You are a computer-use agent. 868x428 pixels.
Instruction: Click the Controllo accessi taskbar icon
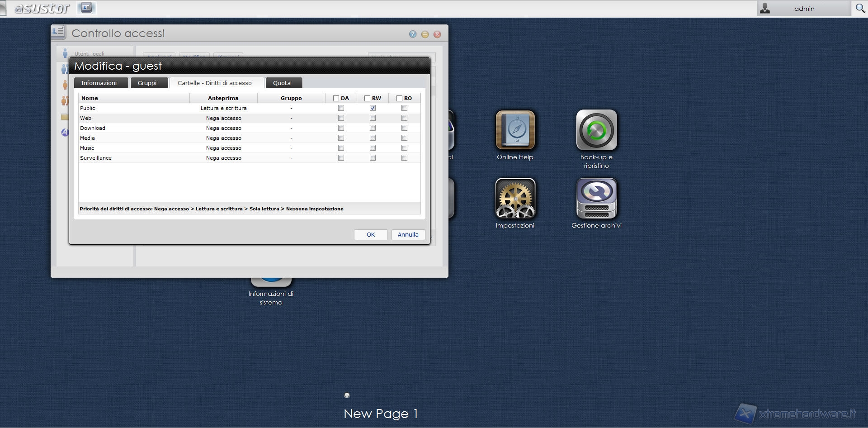tap(86, 8)
